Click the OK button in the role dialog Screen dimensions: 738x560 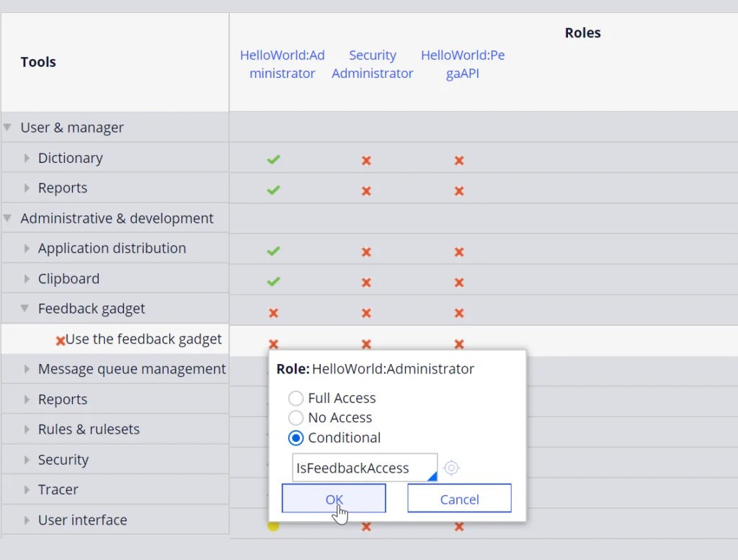coord(333,498)
